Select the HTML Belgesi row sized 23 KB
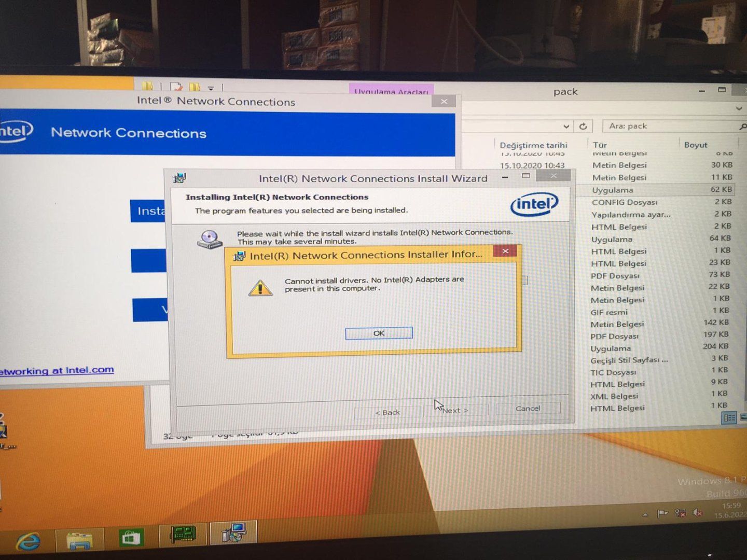The height and width of the screenshot is (560, 747). click(656, 263)
